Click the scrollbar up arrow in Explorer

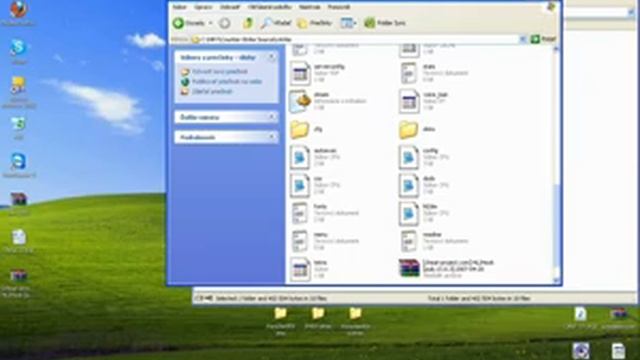coord(556,49)
